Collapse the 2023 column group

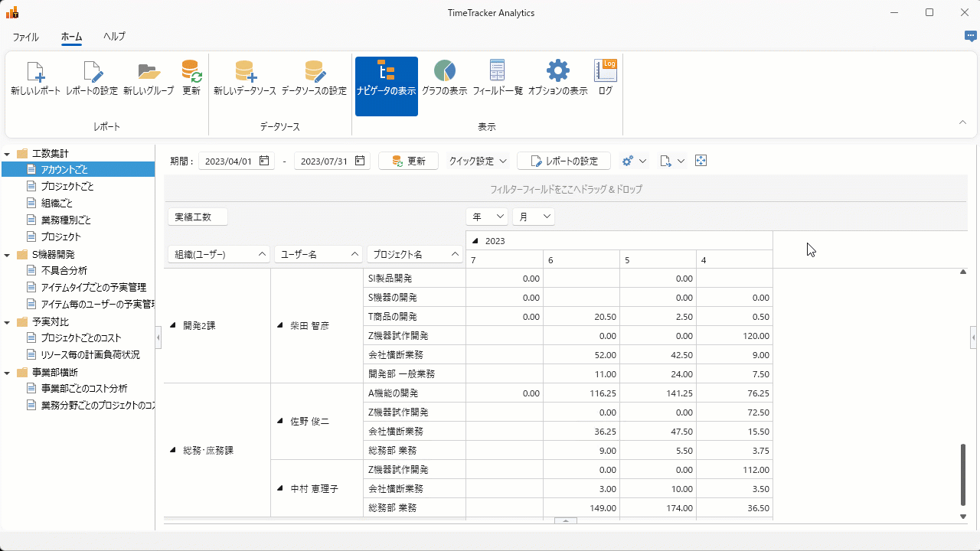475,241
